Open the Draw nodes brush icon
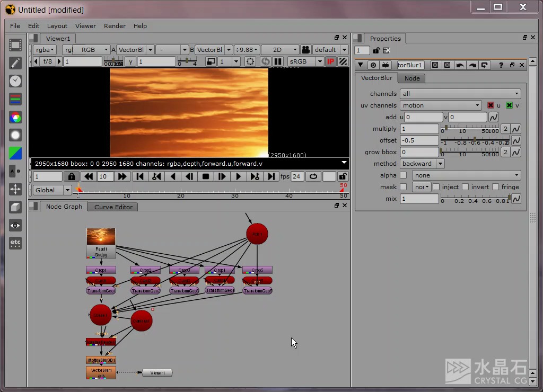The height and width of the screenshot is (392, 543). 15,63
